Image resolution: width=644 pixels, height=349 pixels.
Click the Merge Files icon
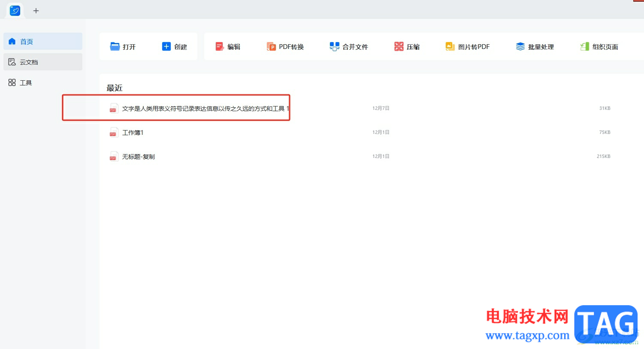click(334, 46)
